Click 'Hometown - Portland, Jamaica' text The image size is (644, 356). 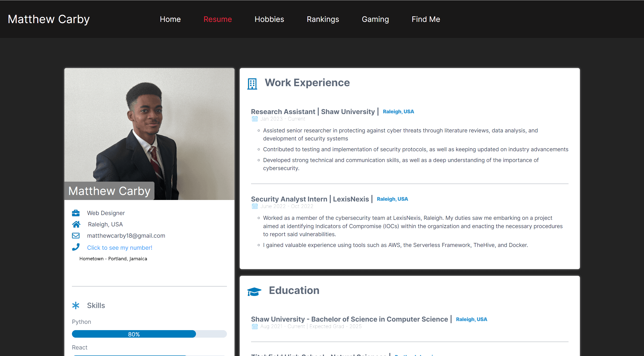point(113,259)
